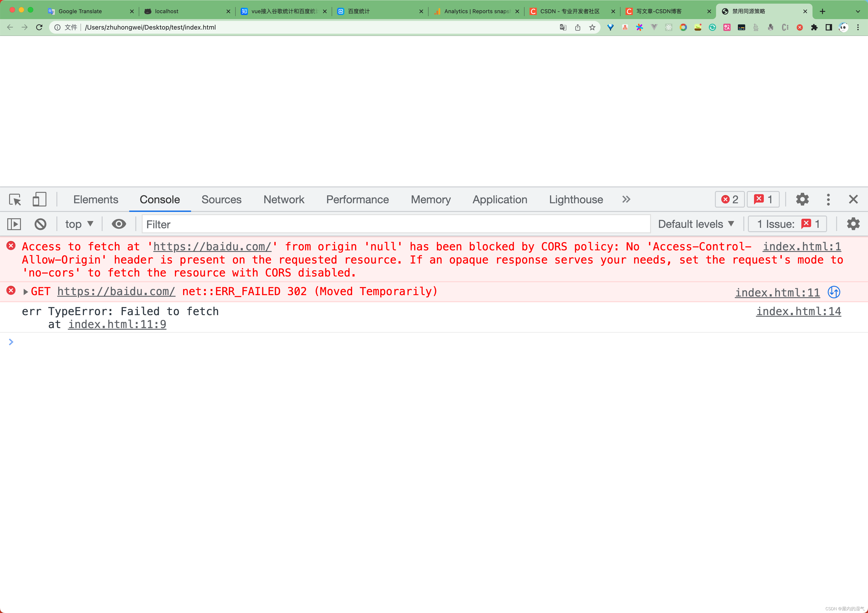Switch to the Sources tab
Image resolution: width=868 pixels, height=613 pixels.
pos(221,199)
